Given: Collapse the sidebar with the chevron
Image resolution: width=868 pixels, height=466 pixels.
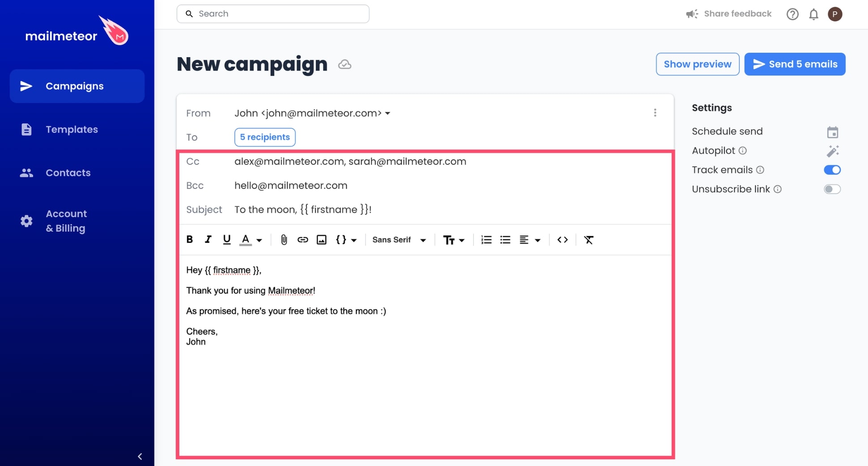Looking at the screenshot, I should pyautogui.click(x=140, y=456).
